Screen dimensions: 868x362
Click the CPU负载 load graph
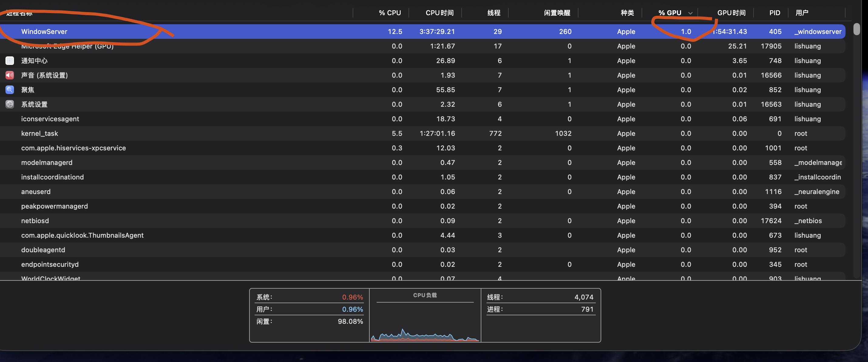tap(425, 323)
